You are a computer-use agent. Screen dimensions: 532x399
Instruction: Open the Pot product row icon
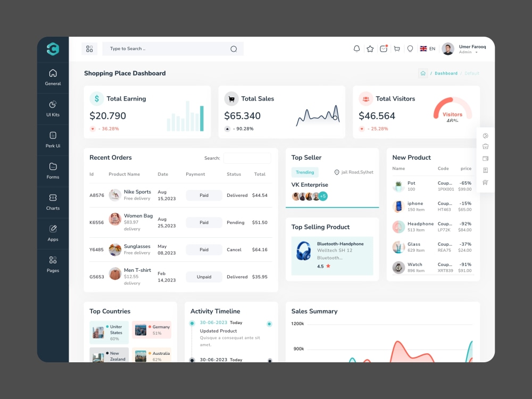(398, 186)
